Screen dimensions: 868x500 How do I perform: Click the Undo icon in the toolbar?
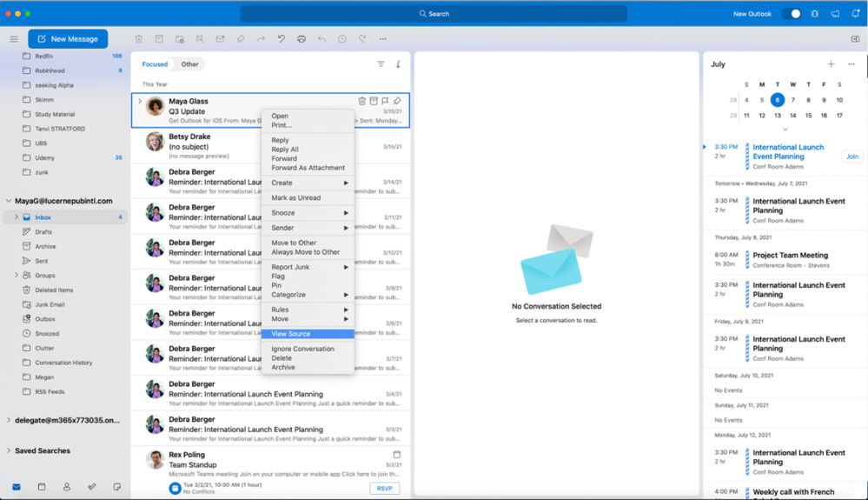pyautogui.click(x=282, y=39)
